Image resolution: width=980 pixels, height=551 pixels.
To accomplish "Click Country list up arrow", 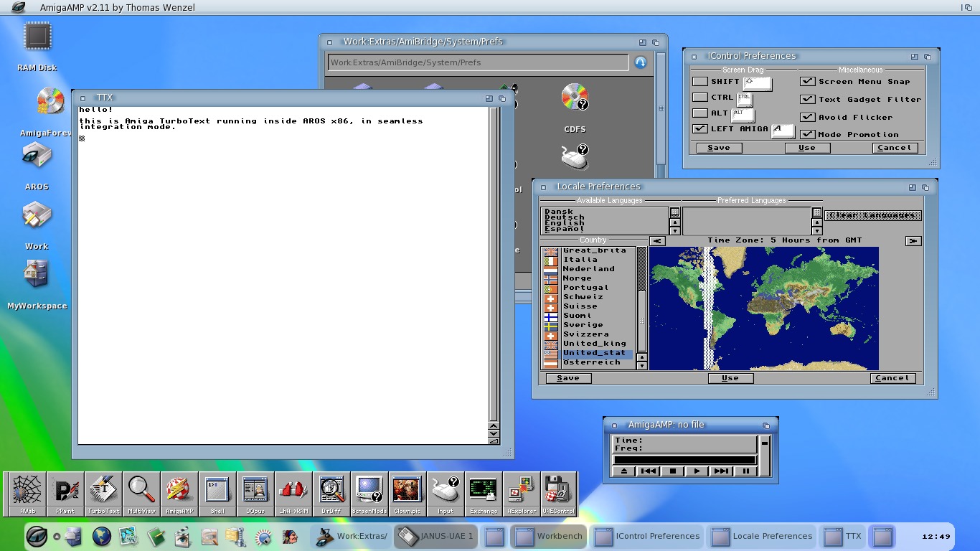I will [642, 357].
